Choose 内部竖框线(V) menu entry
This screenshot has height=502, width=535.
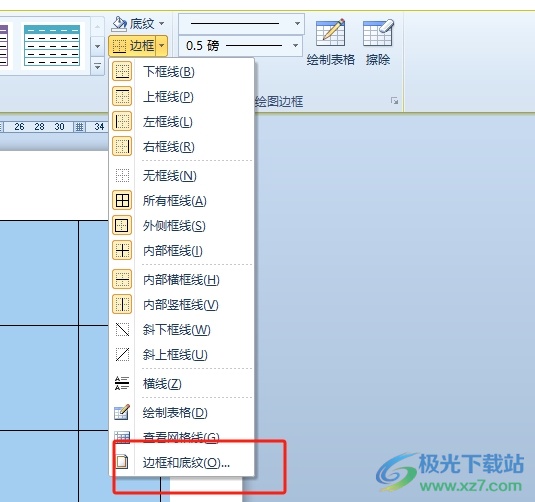pyautogui.click(x=182, y=304)
